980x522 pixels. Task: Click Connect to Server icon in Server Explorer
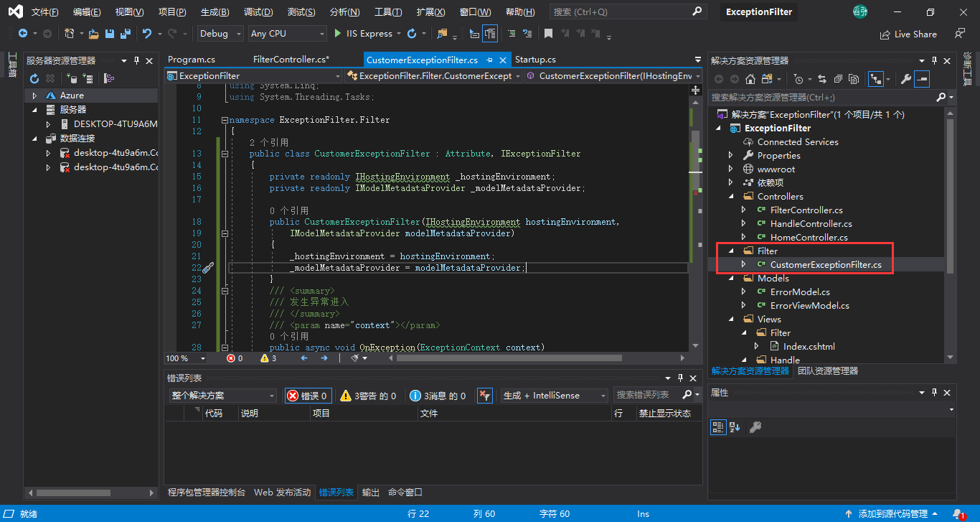(x=88, y=78)
